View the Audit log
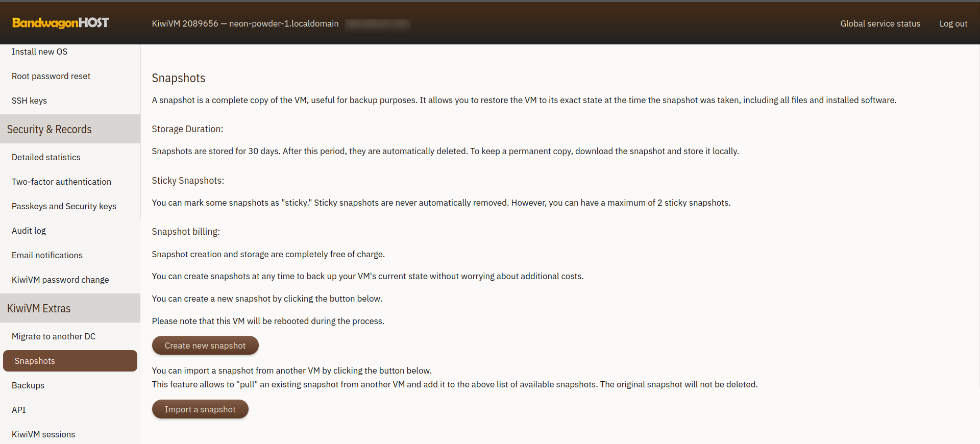 [29, 231]
